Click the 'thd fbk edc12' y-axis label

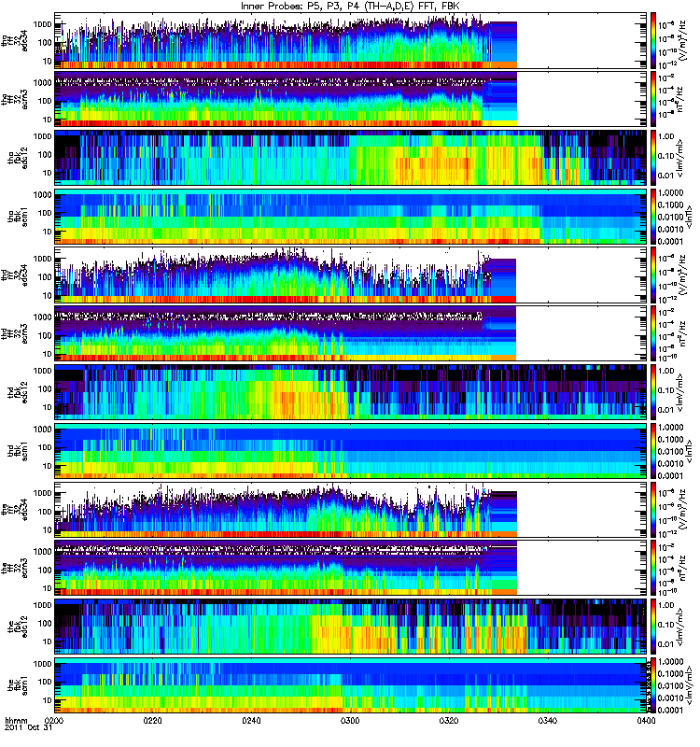tap(18, 391)
